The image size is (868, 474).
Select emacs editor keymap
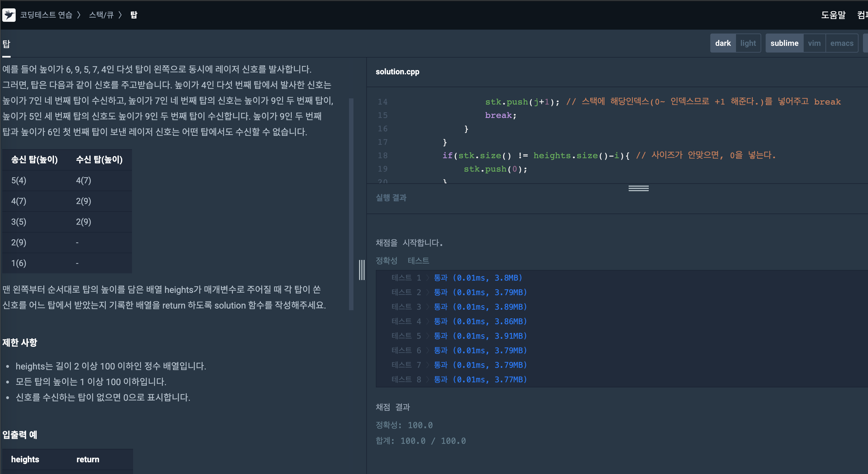point(841,43)
